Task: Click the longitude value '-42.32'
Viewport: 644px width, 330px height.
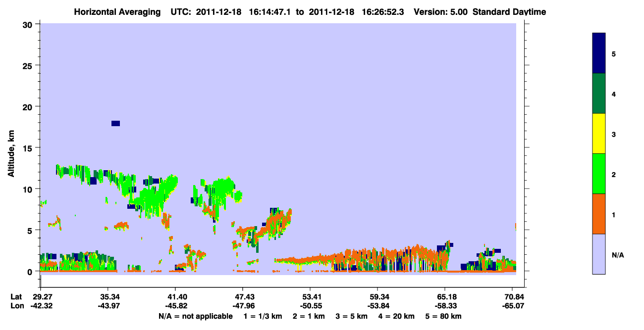Action: 41,306
